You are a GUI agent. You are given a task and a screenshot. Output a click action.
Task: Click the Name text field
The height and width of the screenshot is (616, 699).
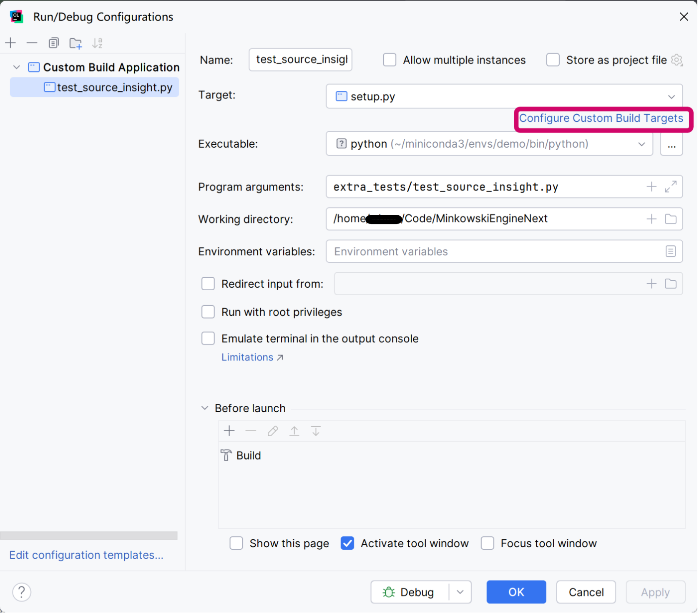click(300, 60)
